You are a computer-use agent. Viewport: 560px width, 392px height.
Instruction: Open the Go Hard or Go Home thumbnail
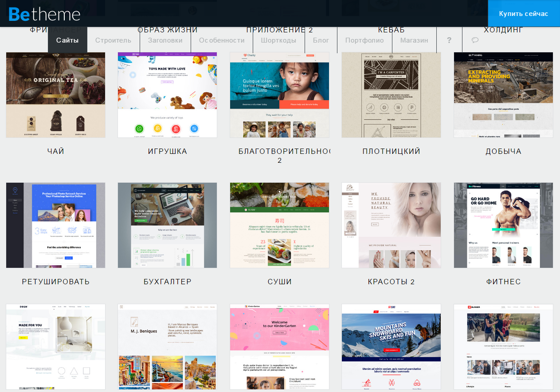[503, 225]
